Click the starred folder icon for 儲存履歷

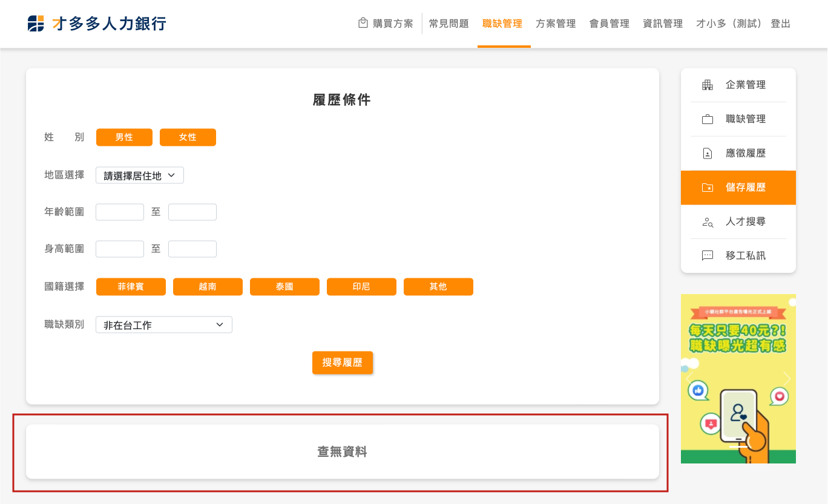(x=708, y=188)
